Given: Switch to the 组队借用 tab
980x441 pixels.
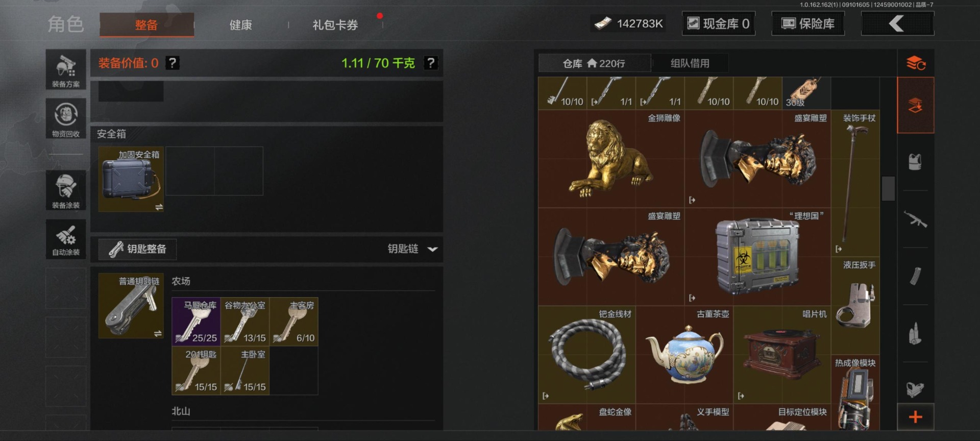Looking at the screenshot, I should point(690,63).
